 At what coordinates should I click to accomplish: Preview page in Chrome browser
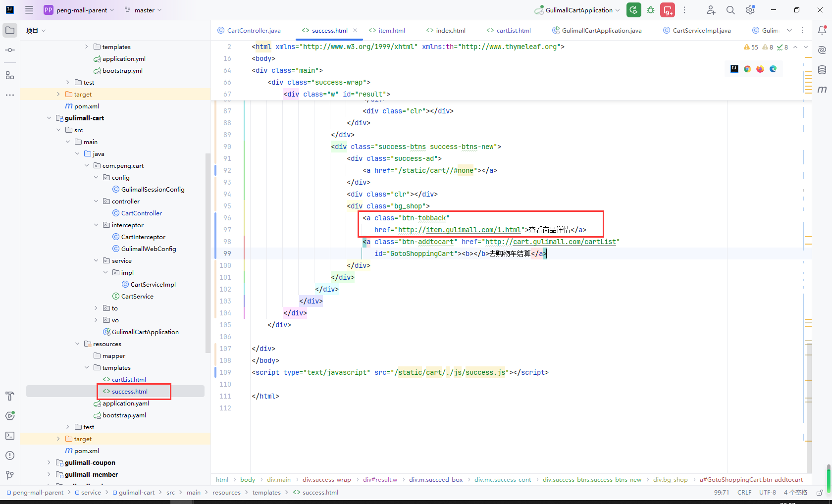(x=747, y=69)
